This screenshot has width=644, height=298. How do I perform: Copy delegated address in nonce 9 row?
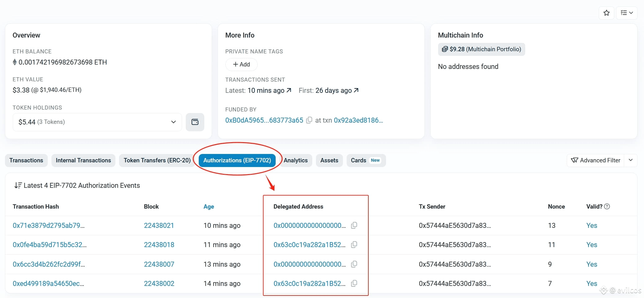[354, 264]
